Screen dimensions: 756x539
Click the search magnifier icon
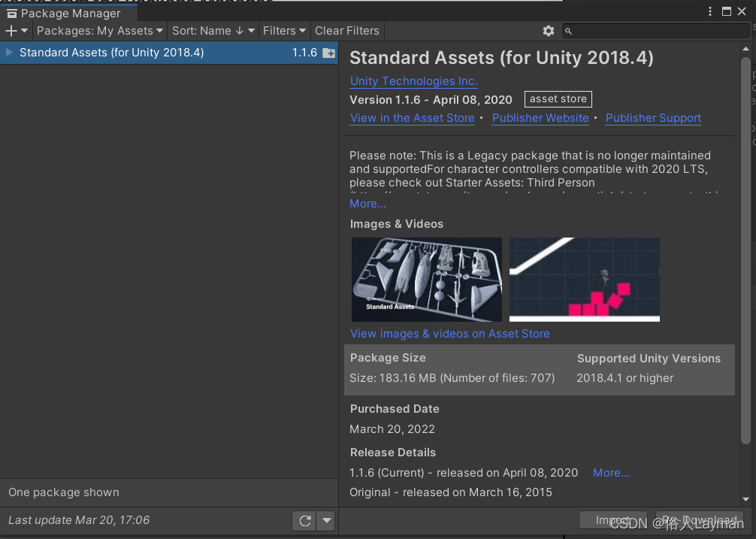click(x=568, y=31)
